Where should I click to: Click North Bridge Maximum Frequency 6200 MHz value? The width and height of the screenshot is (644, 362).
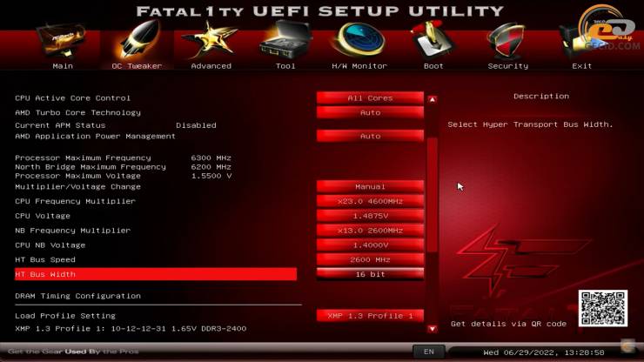(x=211, y=167)
